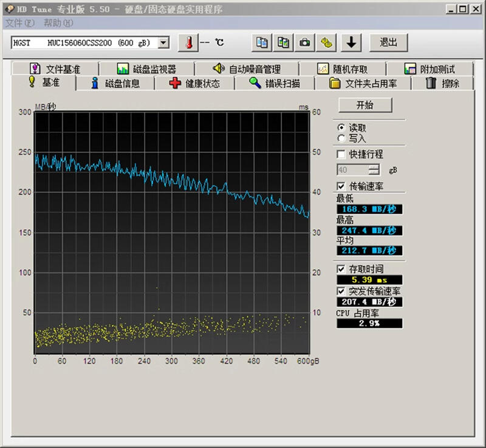Click the 健康状态 red cross icon
The image size is (486, 448).
pyautogui.click(x=175, y=83)
